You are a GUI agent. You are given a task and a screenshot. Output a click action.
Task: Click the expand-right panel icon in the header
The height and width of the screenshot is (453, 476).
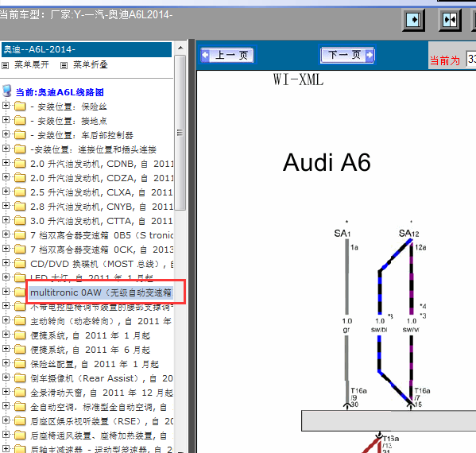[x=413, y=20]
